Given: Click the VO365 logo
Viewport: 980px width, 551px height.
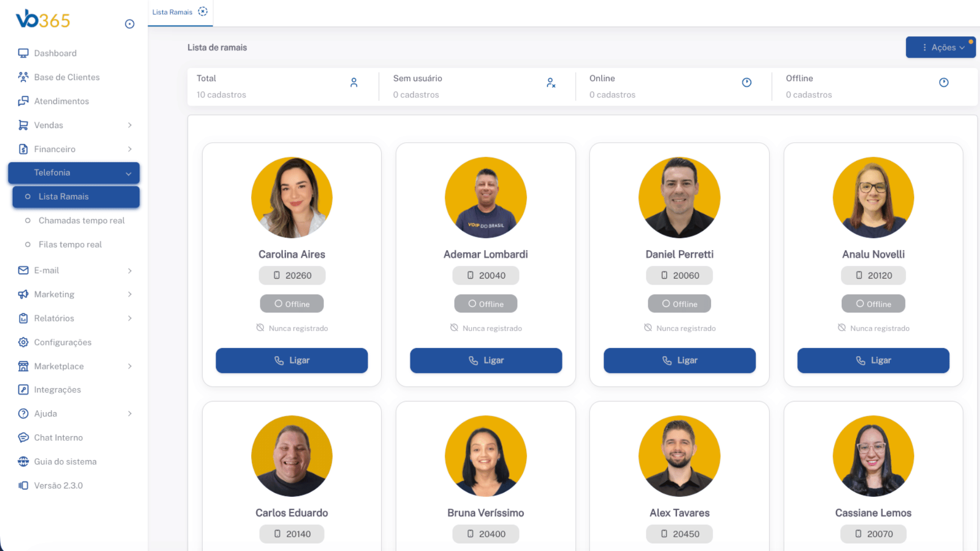Looking at the screenshot, I should pos(43,20).
